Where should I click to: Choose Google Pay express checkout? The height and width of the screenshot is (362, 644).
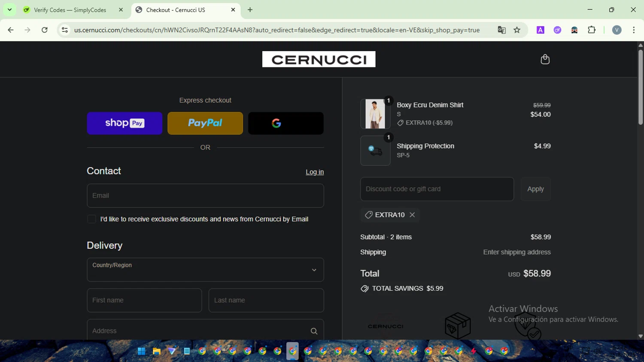point(286,123)
